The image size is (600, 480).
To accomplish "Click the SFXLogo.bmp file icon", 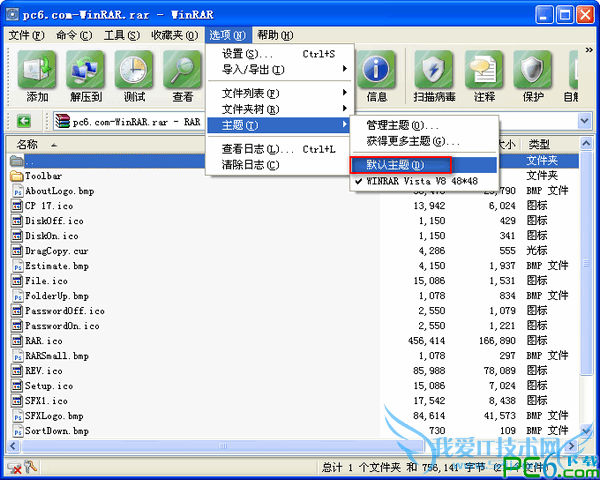I will pos(17,416).
